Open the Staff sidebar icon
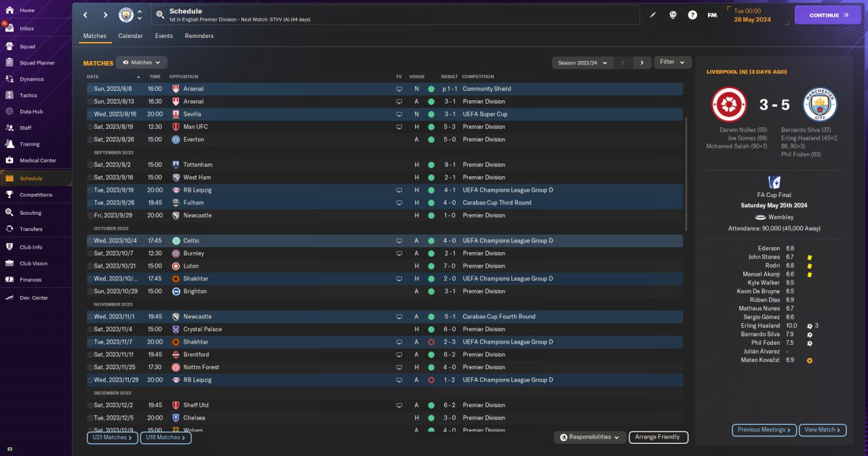The width and height of the screenshot is (868, 456). pyautogui.click(x=9, y=127)
